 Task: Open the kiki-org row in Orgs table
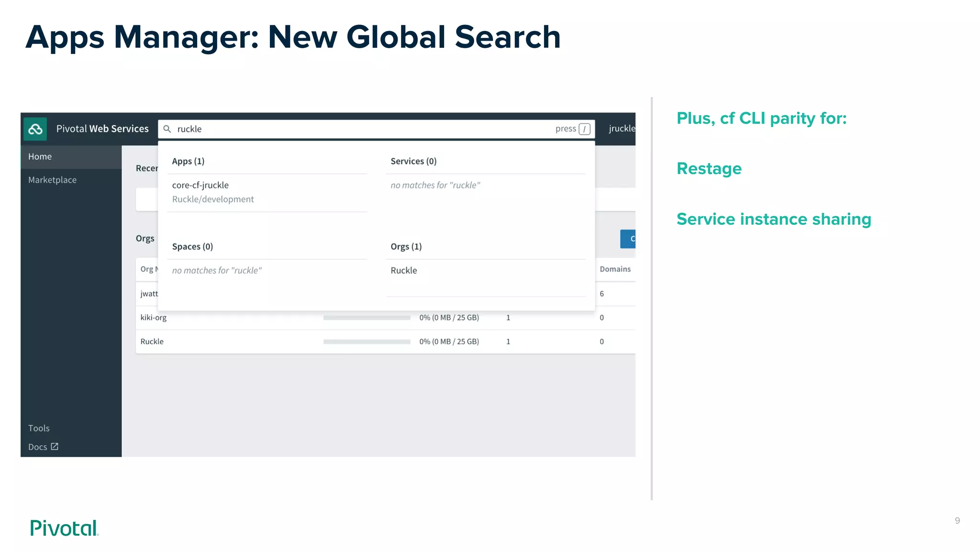385,318
